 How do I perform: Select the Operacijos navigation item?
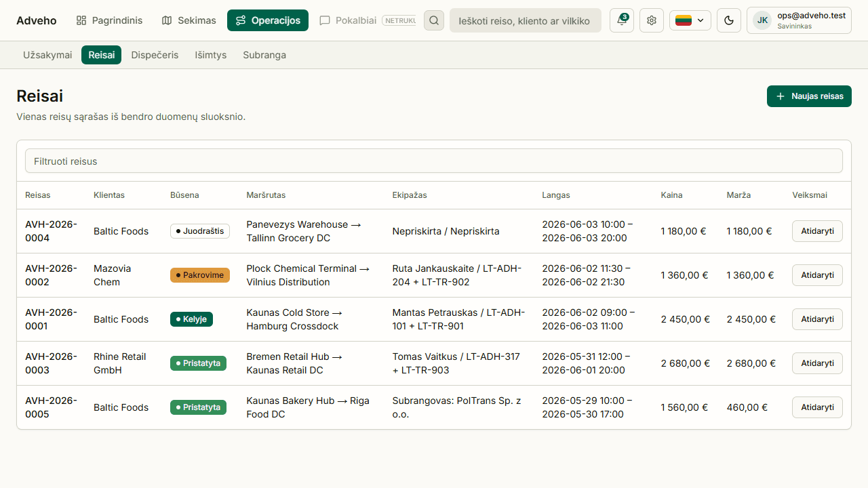coord(268,20)
